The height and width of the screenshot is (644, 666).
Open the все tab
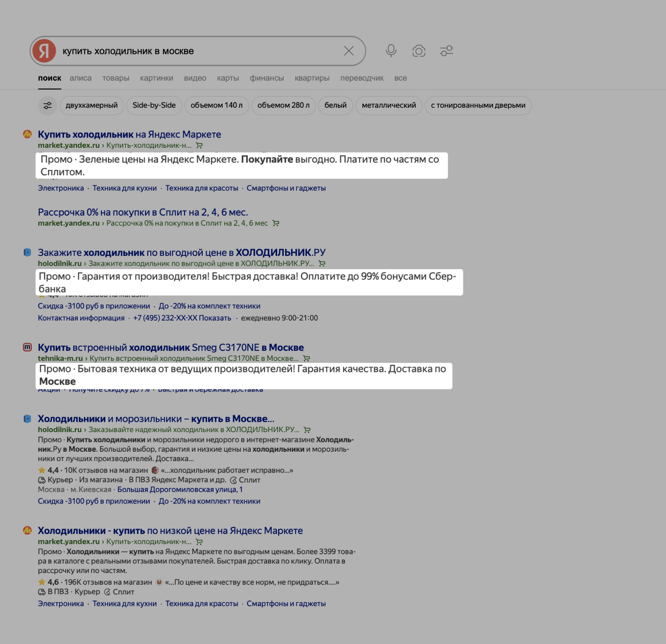tap(401, 78)
